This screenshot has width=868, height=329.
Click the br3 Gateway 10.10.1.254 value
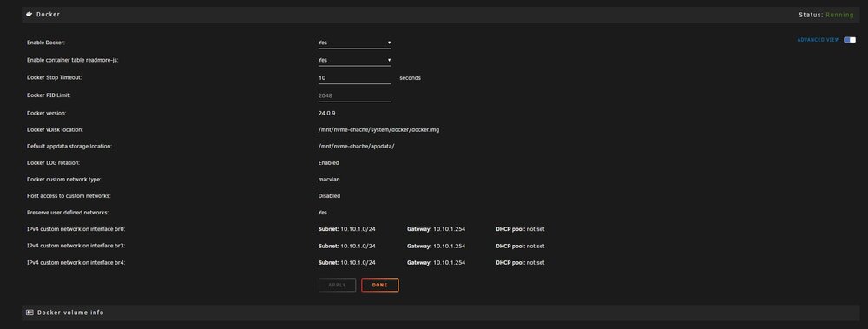tap(449, 246)
